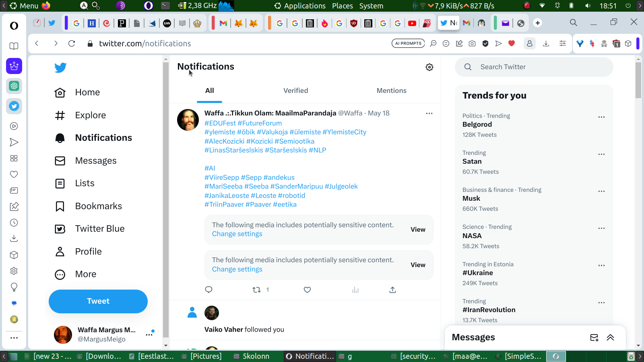Expand the Messages drawer

(611, 337)
